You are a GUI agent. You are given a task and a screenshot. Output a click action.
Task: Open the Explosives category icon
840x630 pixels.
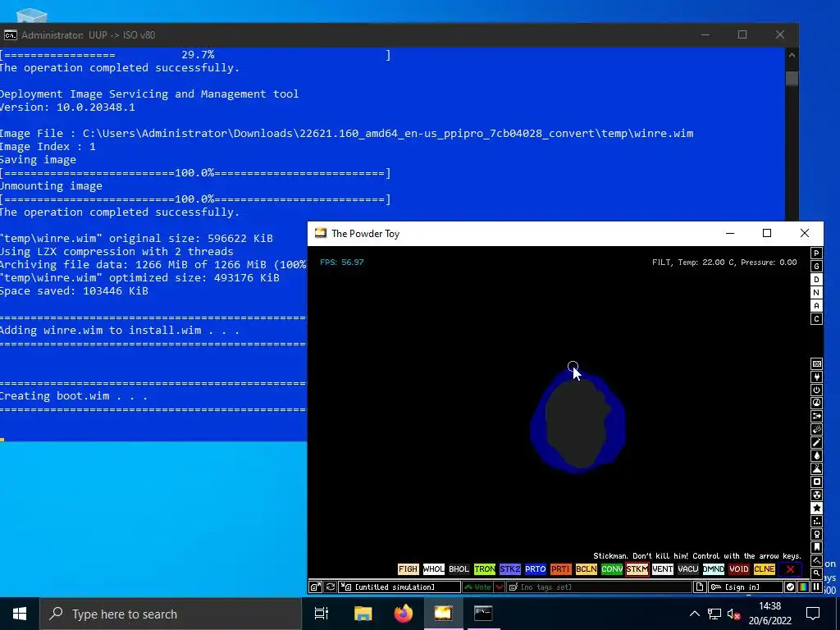pos(816,429)
